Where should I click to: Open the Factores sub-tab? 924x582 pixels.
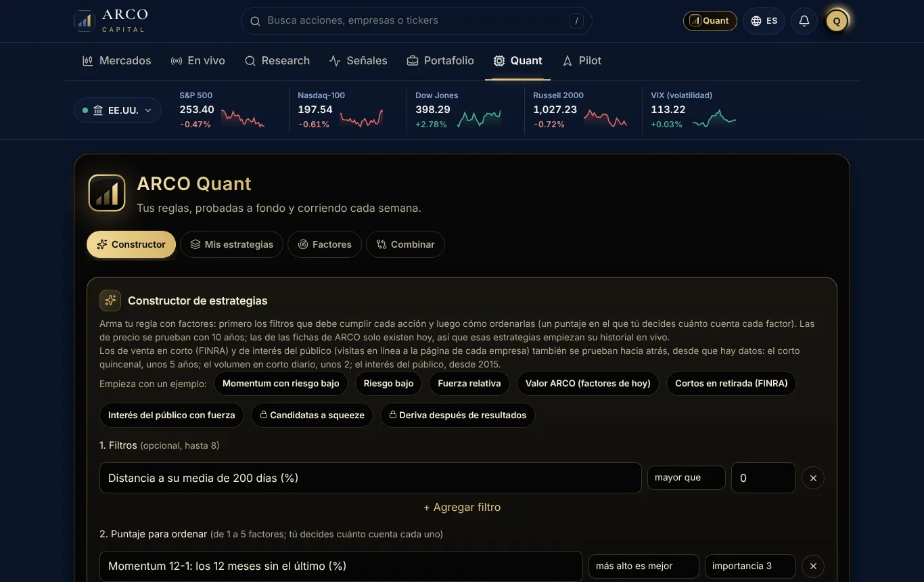[x=325, y=244]
